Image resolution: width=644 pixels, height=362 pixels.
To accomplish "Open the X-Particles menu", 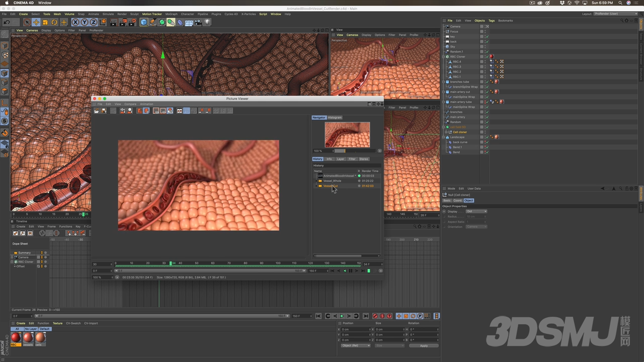I will point(249,14).
